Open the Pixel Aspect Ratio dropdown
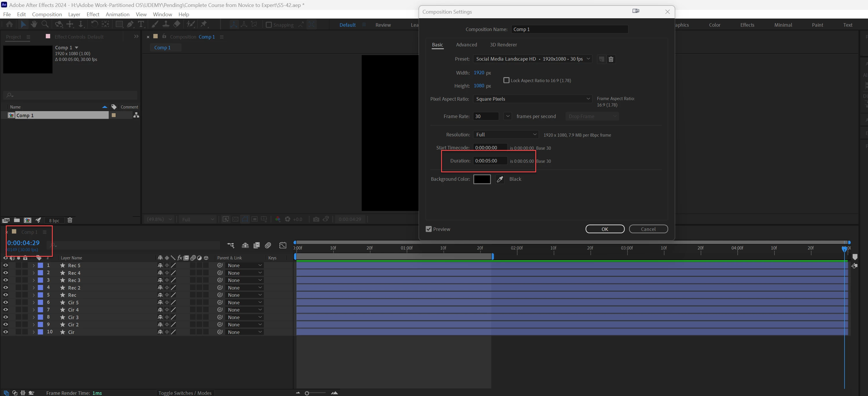868x396 pixels. (x=532, y=99)
